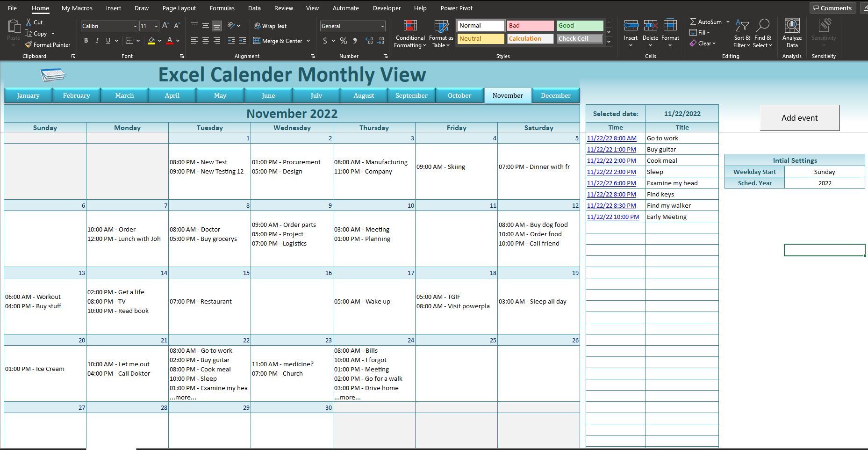Click the Add event button
The width and height of the screenshot is (868, 450).
[x=799, y=117]
